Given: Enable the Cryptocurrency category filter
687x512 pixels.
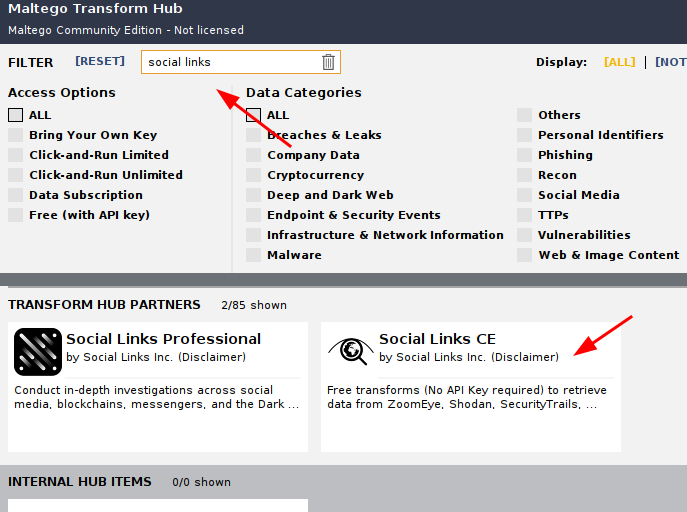Looking at the screenshot, I should click(x=253, y=175).
